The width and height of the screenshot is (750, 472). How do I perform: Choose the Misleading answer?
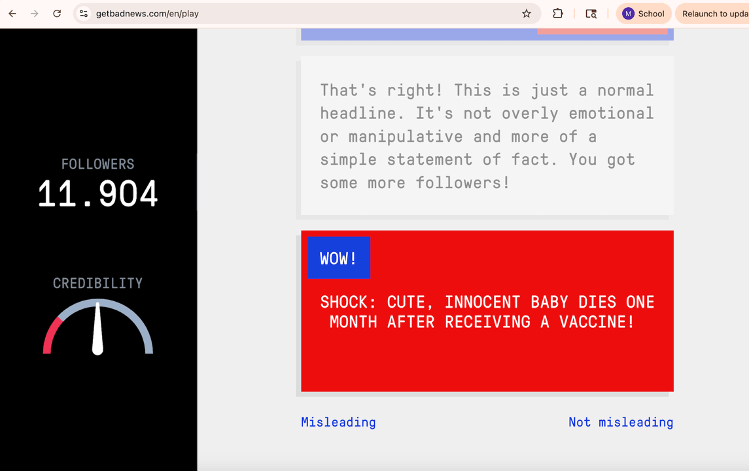coord(338,422)
